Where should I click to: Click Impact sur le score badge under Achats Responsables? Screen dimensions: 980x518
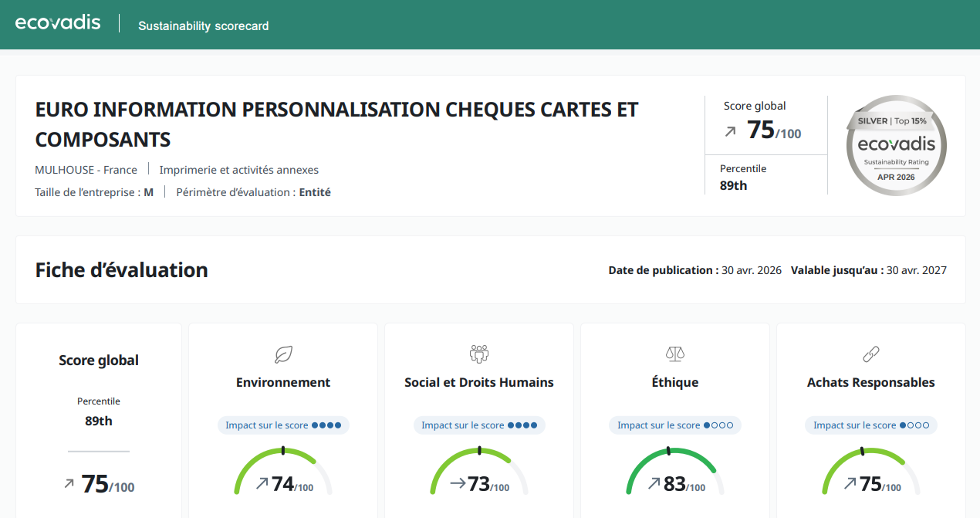click(x=871, y=425)
